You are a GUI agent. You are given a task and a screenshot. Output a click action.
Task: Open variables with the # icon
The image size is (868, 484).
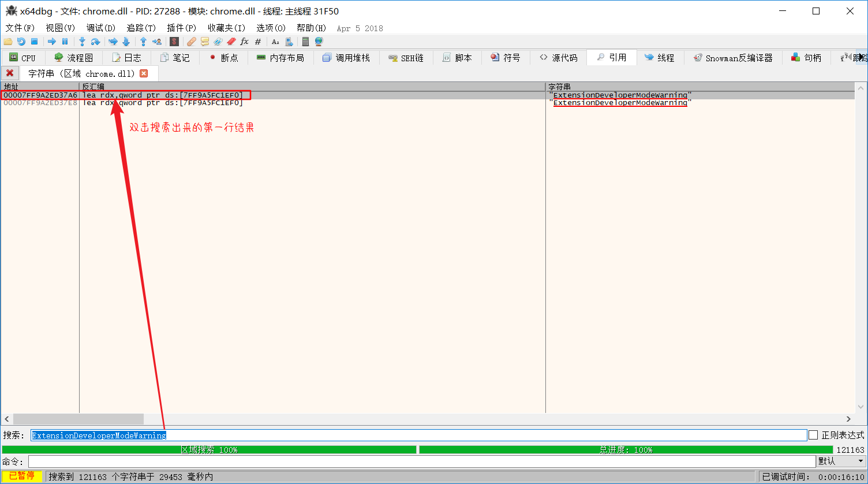pyautogui.click(x=258, y=42)
